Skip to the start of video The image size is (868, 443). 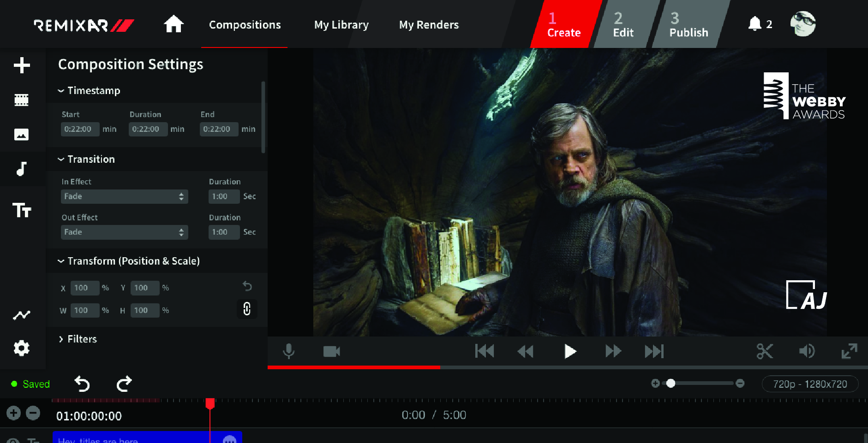(485, 351)
